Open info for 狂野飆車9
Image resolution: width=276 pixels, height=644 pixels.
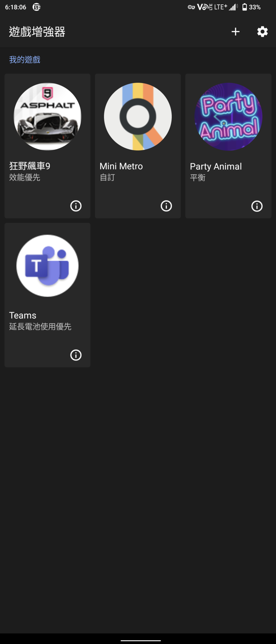pyautogui.click(x=76, y=206)
